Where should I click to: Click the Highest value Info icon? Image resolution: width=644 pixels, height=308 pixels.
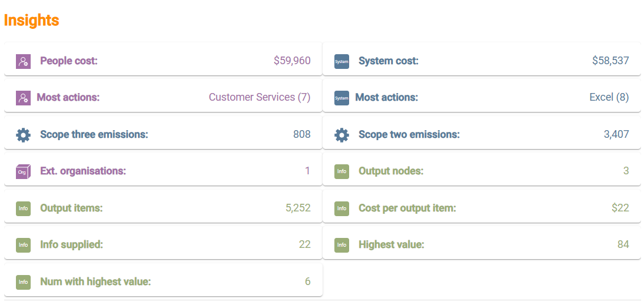pos(341,245)
